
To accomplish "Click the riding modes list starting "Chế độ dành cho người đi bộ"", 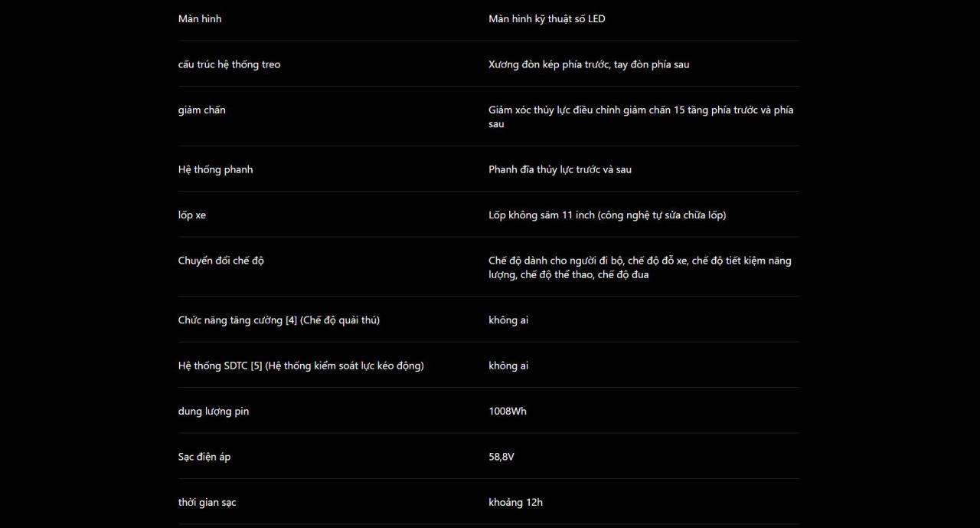I will click(640, 267).
